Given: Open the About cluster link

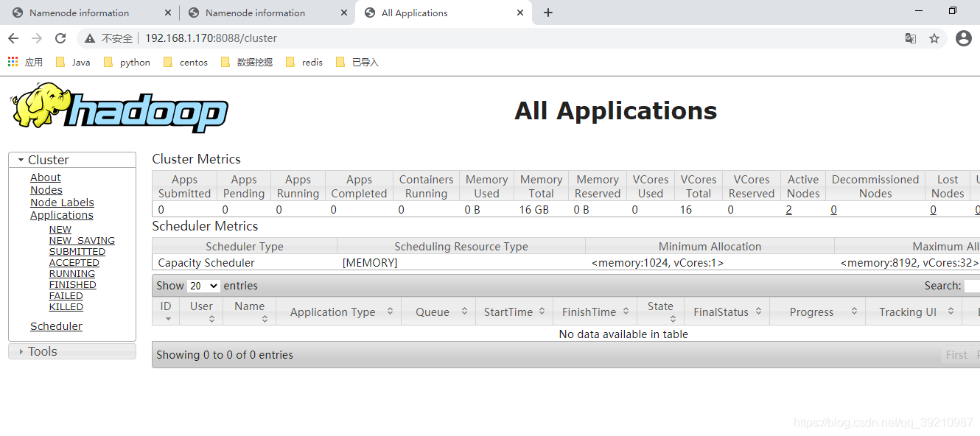Looking at the screenshot, I should 46,177.
